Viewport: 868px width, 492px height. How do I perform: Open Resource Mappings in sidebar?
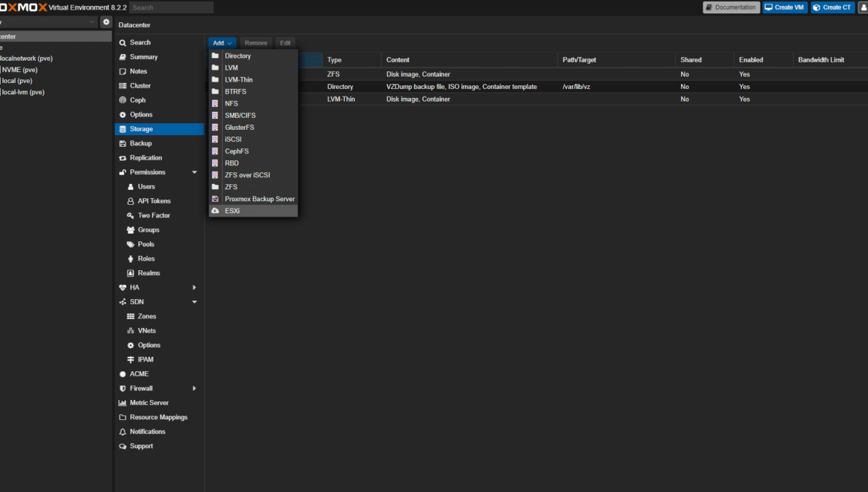[x=160, y=417]
